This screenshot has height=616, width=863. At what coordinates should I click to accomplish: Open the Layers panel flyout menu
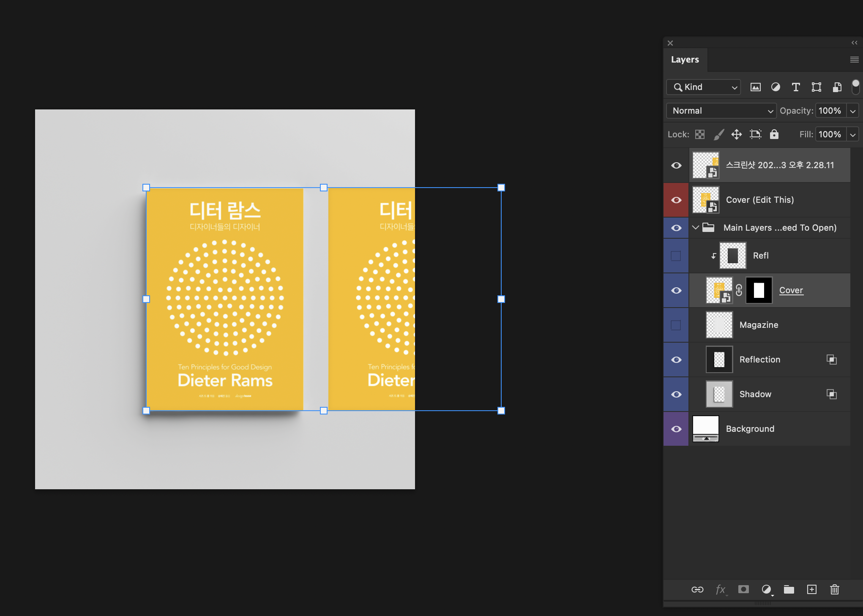coord(854,60)
